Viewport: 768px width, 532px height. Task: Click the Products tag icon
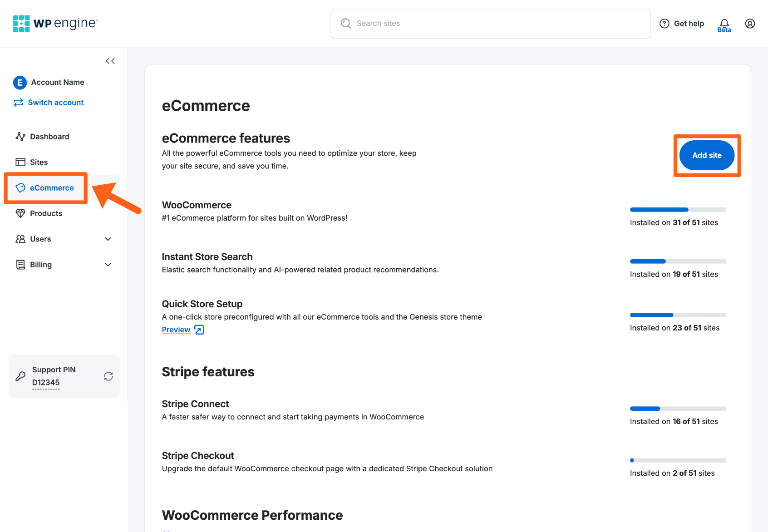(x=20, y=213)
